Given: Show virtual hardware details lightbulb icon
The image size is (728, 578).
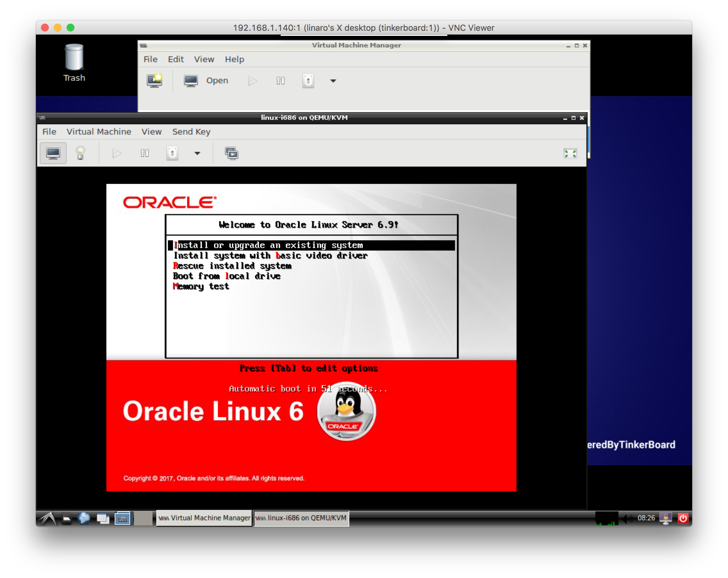Looking at the screenshot, I should (80, 153).
